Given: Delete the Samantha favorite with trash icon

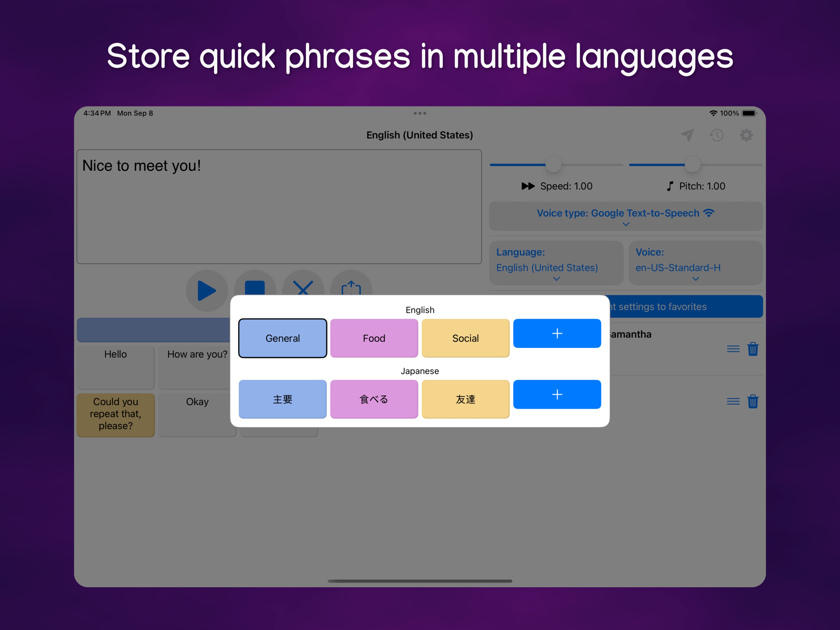Looking at the screenshot, I should (x=754, y=349).
